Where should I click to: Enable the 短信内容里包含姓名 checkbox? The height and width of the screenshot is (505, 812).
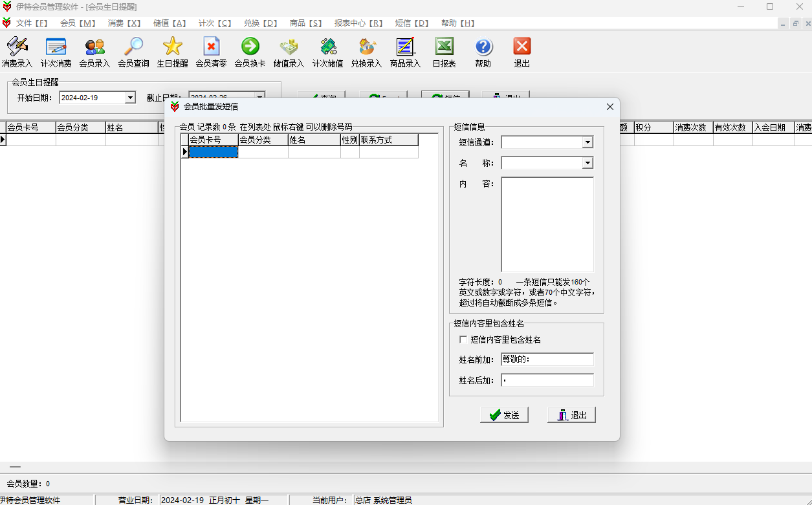pyautogui.click(x=463, y=339)
